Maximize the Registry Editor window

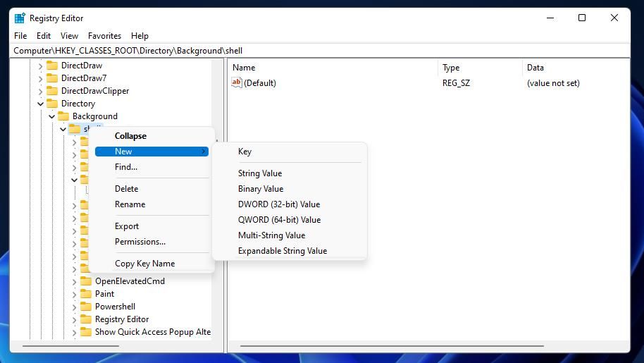click(582, 18)
